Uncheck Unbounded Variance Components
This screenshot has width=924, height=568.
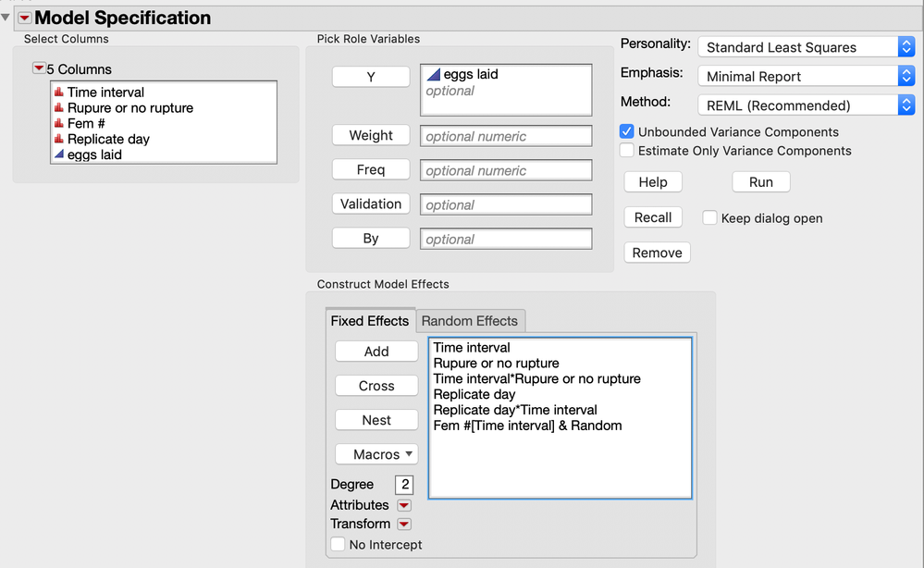(627, 132)
